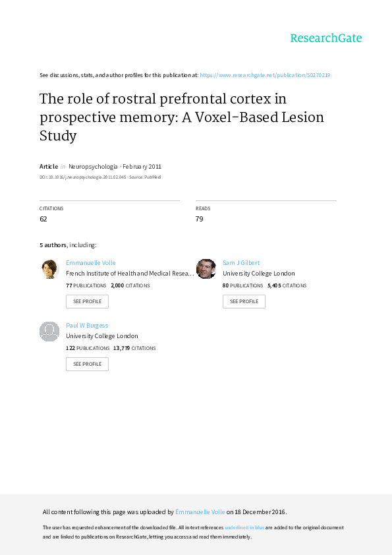The image size is (392, 555).
Task: Click the 'underlined in blue' footer link
Action: 244,527
